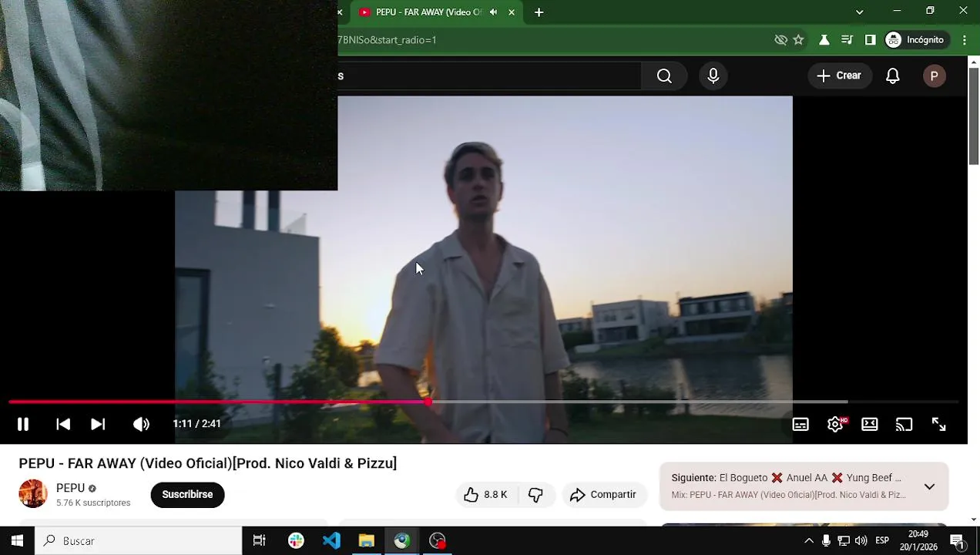The width and height of the screenshot is (980, 555).
Task: Click the third-party cookies eye icon
Action: (x=780, y=40)
